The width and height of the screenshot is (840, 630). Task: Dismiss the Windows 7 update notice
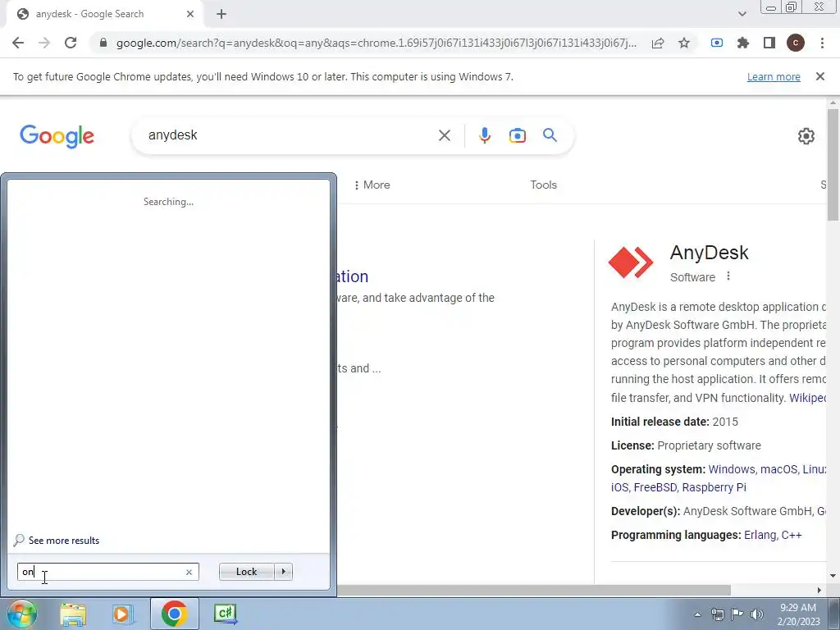click(820, 76)
